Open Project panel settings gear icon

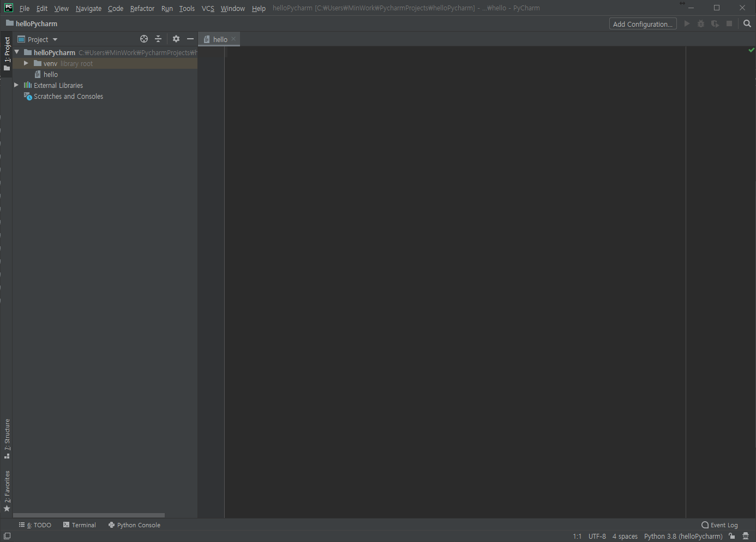[x=176, y=39]
